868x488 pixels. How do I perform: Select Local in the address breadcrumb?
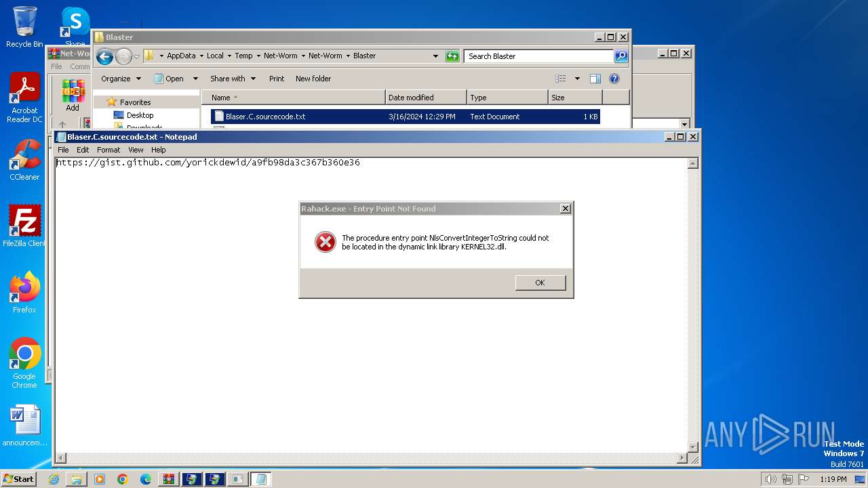[215, 56]
